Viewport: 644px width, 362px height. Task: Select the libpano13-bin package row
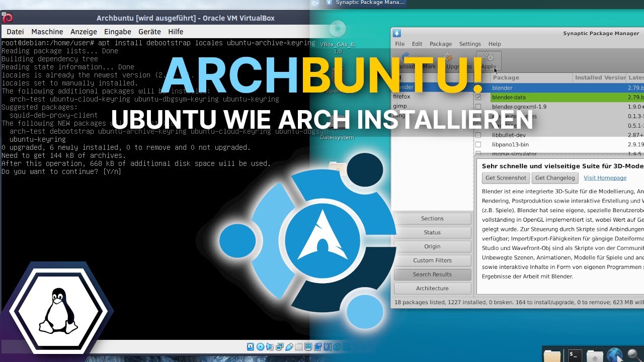pos(558,144)
